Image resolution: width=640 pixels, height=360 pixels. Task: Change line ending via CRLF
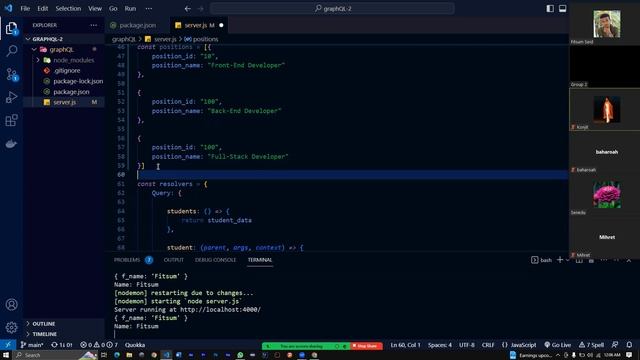(x=488, y=345)
